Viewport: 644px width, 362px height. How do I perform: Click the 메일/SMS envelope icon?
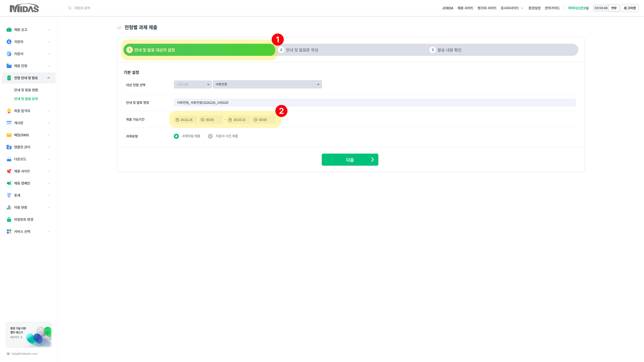click(x=9, y=135)
